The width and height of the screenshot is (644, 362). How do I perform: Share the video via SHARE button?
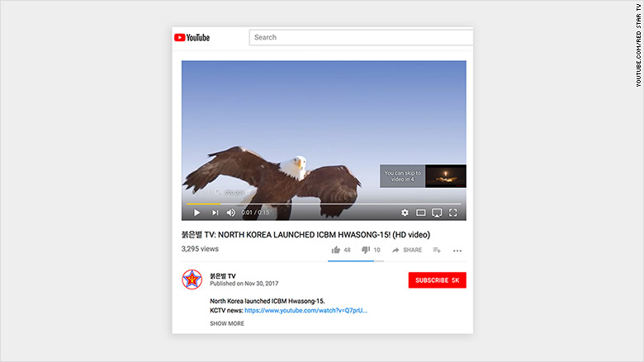coord(407,250)
